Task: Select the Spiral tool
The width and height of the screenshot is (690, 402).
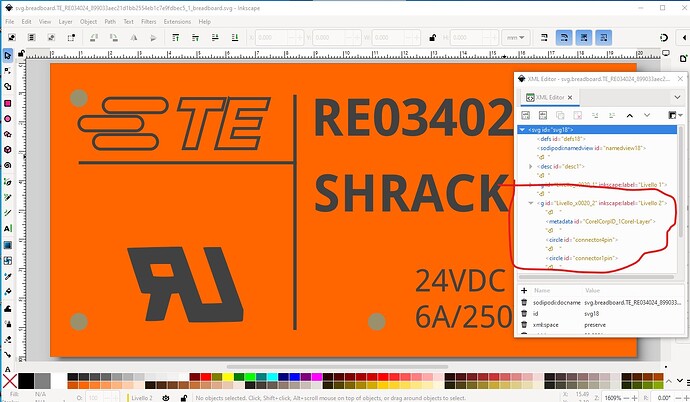Action: pos(7,166)
